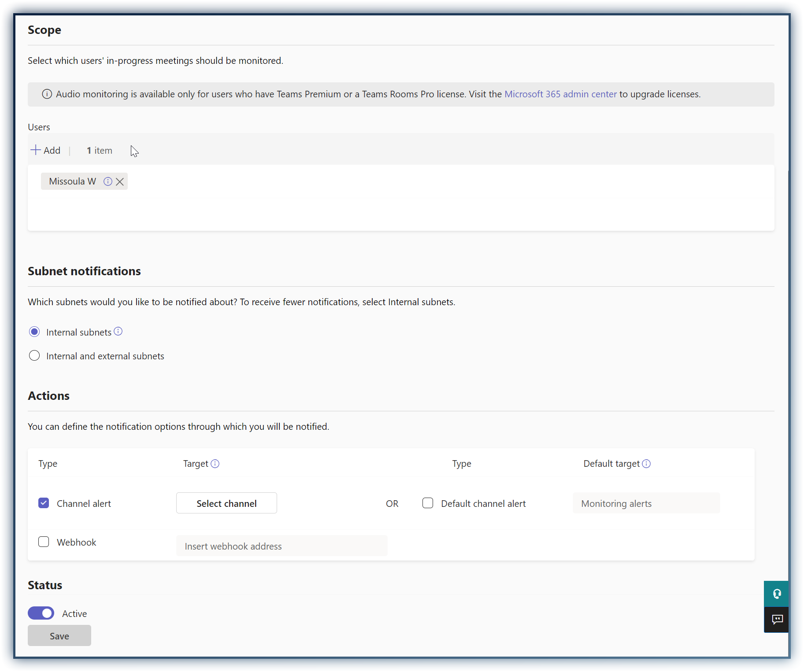
Task: Click the Select channel button
Action: click(x=226, y=503)
